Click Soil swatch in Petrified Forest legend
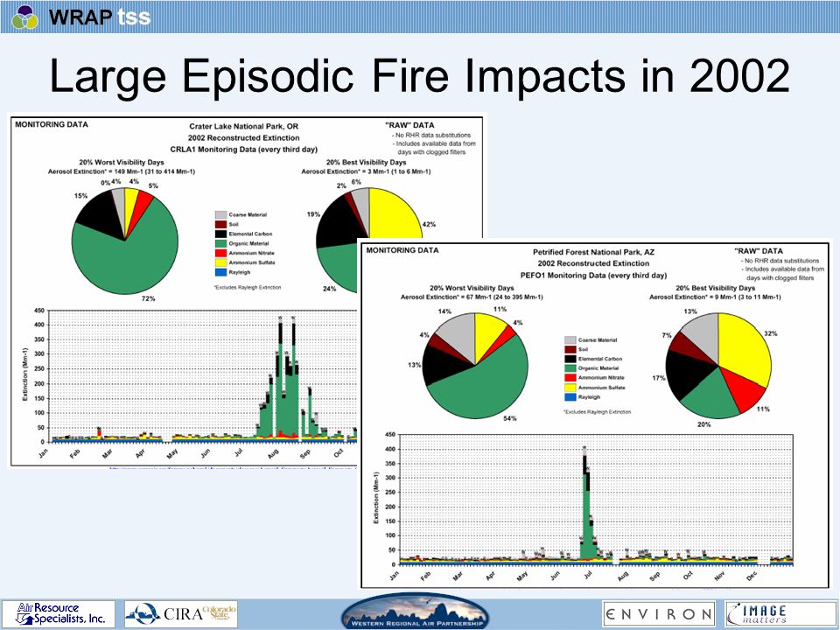Screen dimensions: 840x630 (x=570, y=350)
